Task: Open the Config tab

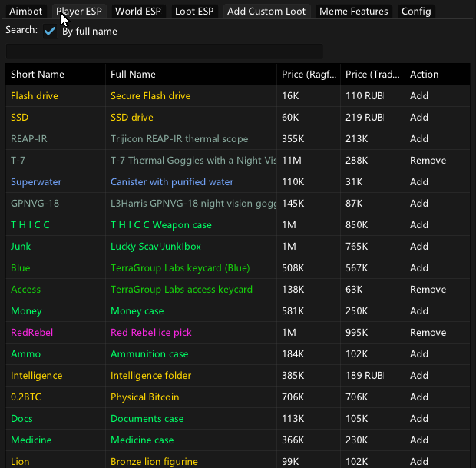Action: pyautogui.click(x=416, y=12)
